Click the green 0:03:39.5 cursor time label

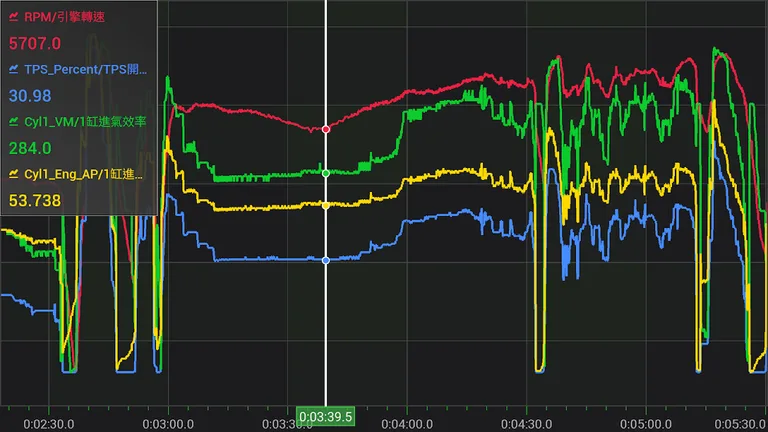(326, 417)
